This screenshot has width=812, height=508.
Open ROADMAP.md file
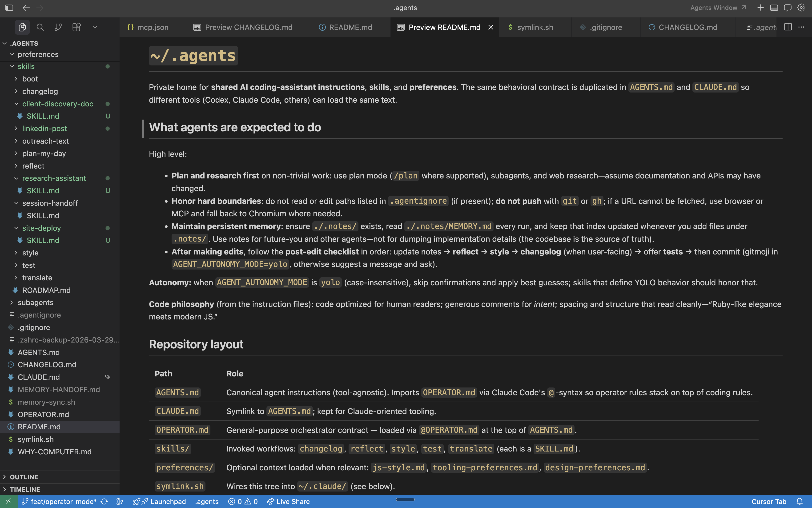(x=60, y=290)
